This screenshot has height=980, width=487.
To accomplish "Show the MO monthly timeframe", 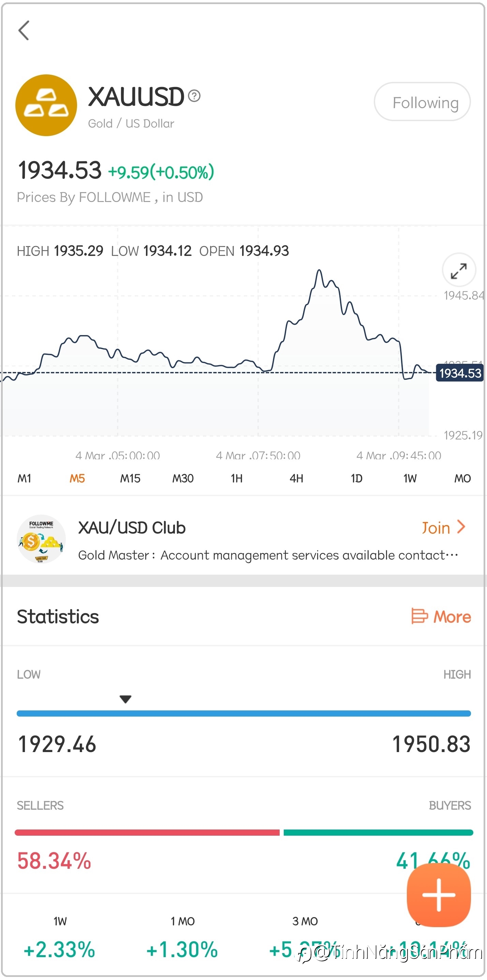I will 462,478.
